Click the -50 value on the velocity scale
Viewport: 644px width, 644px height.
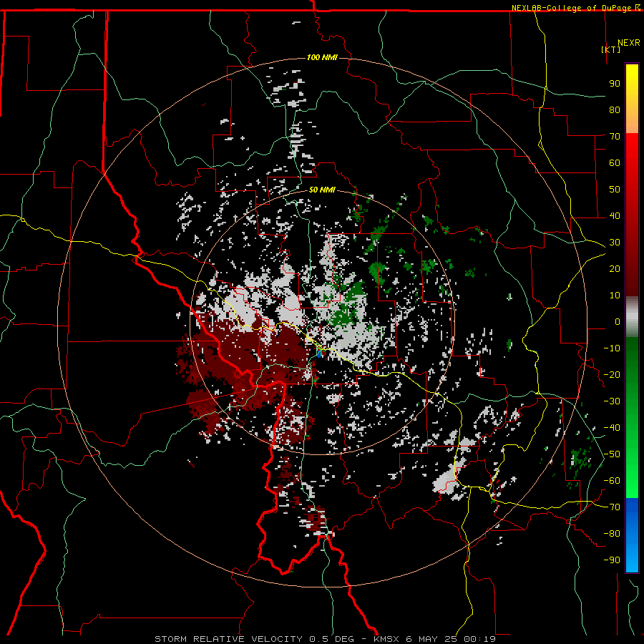tap(612, 454)
